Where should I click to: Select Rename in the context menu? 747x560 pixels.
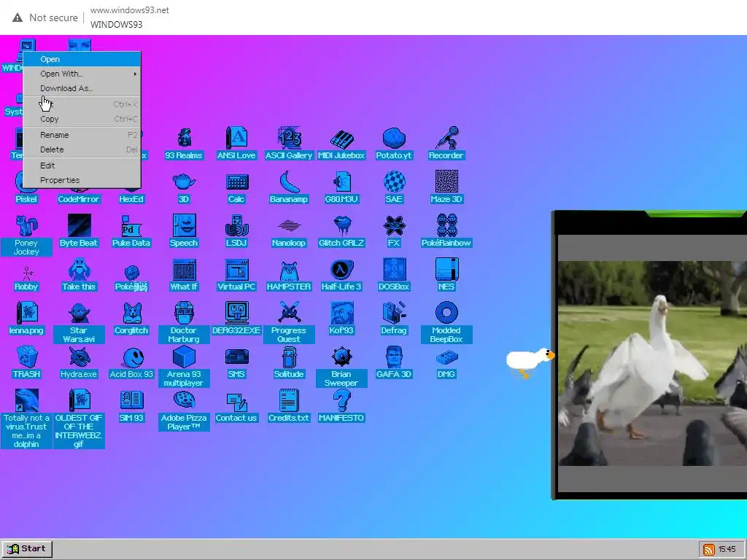(x=82, y=135)
